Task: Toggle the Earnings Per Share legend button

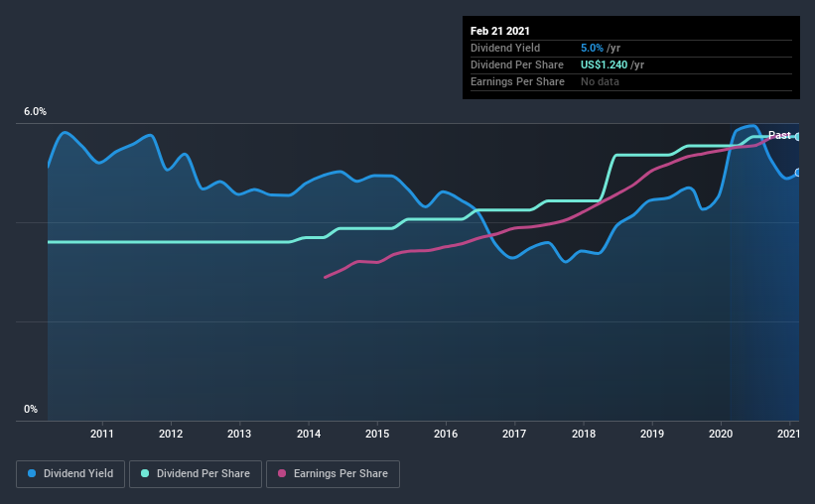Action: point(333,474)
